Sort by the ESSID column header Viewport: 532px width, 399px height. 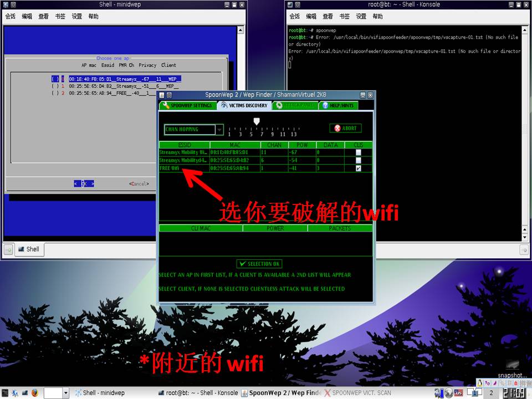(x=184, y=145)
